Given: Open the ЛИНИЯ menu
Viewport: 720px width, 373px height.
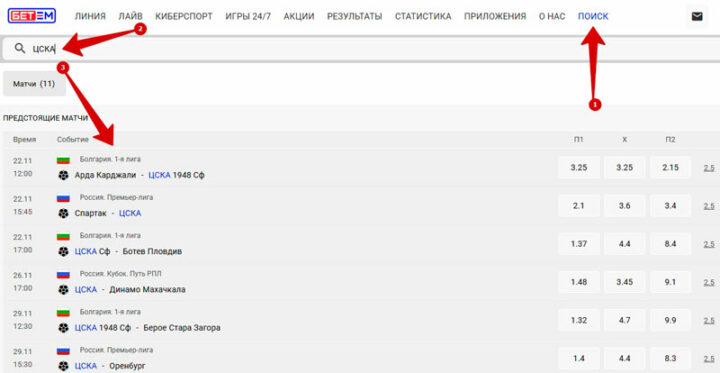Looking at the screenshot, I should (x=90, y=17).
